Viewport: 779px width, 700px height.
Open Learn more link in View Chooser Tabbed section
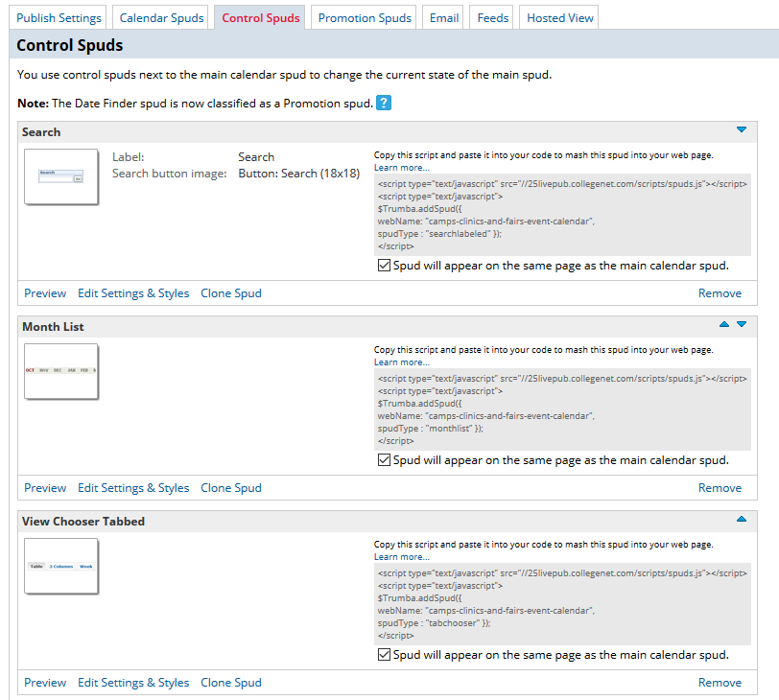click(x=401, y=557)
